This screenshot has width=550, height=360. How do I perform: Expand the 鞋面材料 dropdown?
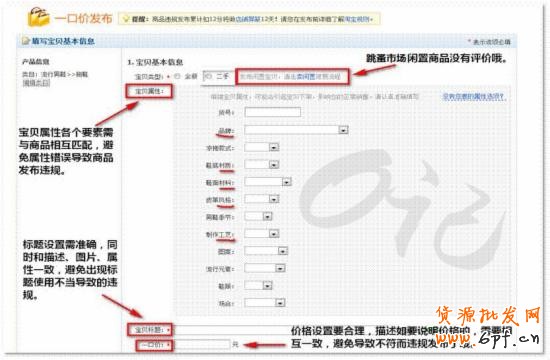click(x=287, y=182)
